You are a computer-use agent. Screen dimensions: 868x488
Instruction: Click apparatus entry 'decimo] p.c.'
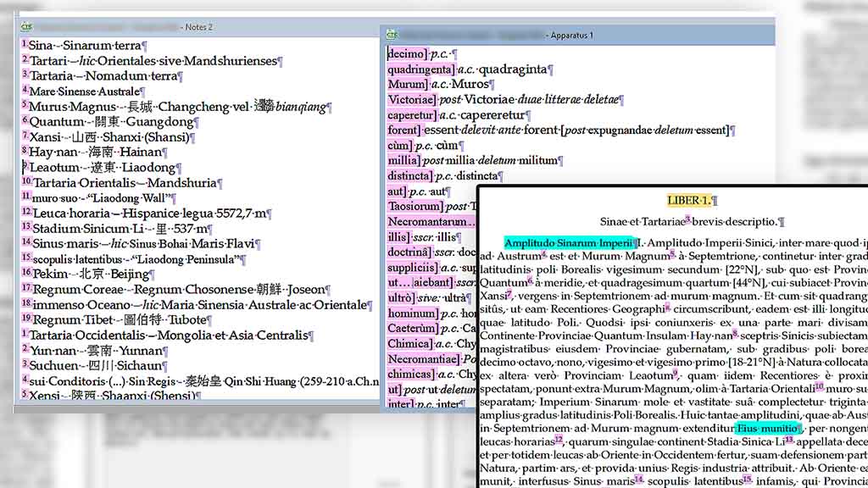(x=421, y=53)
